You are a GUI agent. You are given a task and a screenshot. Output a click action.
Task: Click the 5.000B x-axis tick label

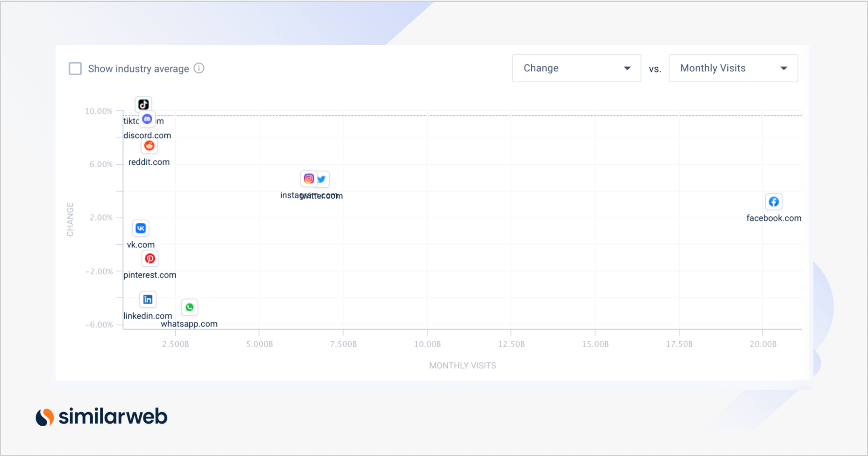260,344
